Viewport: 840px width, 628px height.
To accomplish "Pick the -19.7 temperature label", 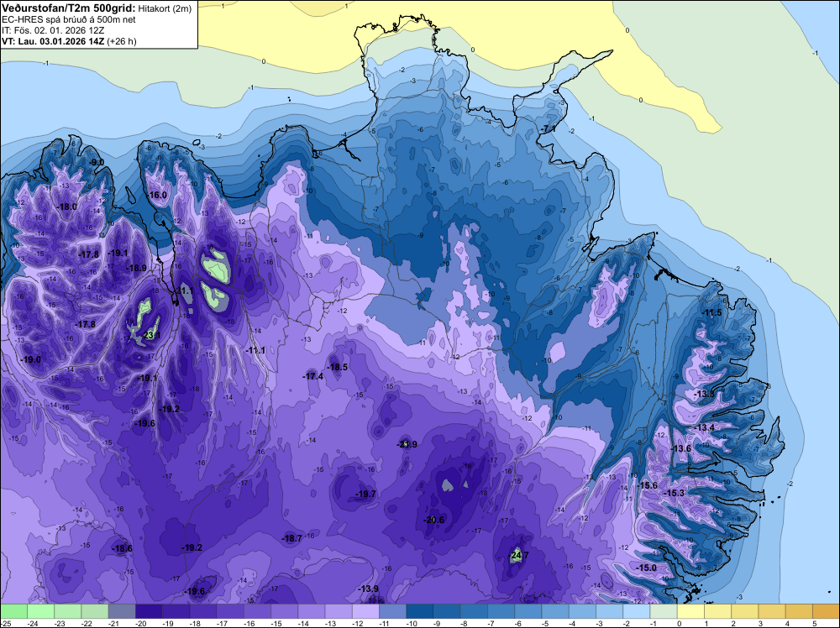I will (366, 494).
